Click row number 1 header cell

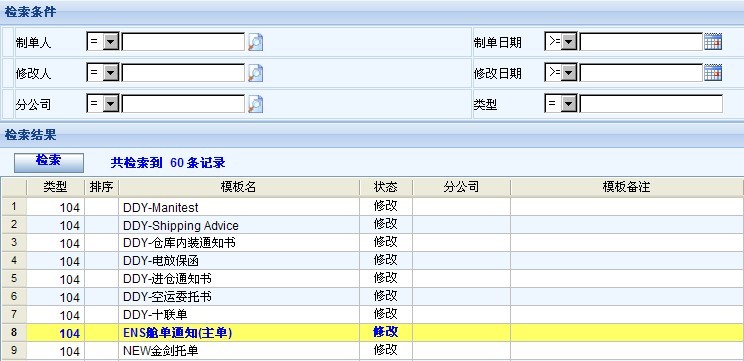tap(14, 207)
